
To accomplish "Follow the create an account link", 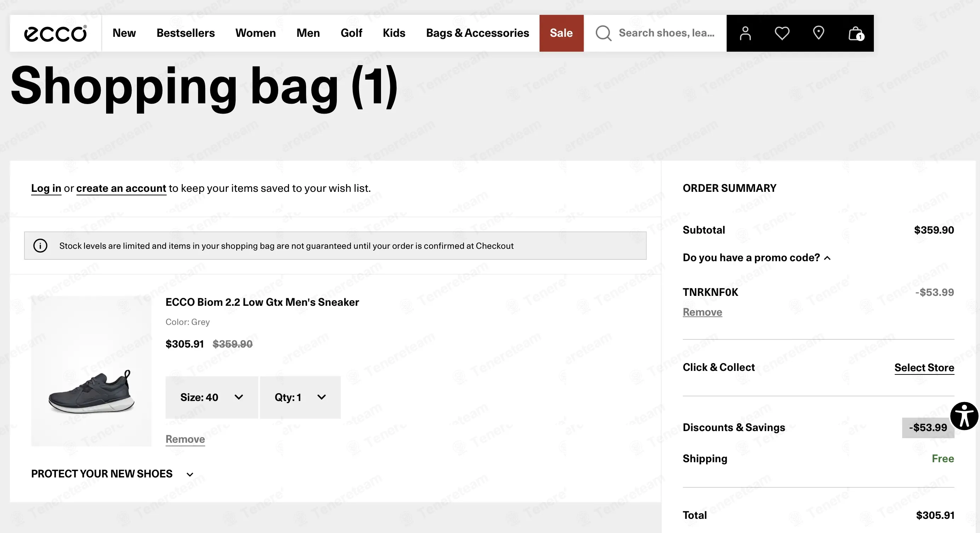I will click(121, 188).
